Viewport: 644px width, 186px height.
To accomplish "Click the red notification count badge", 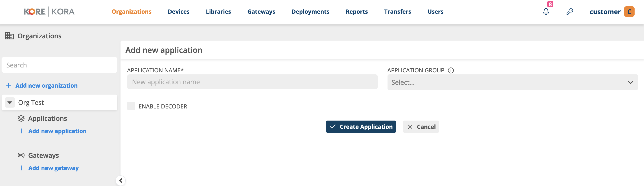I will [550, 4].
